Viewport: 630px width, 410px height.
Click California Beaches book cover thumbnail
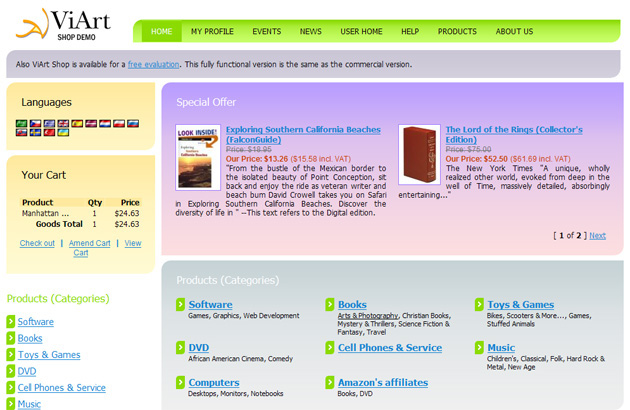point(198,157)
